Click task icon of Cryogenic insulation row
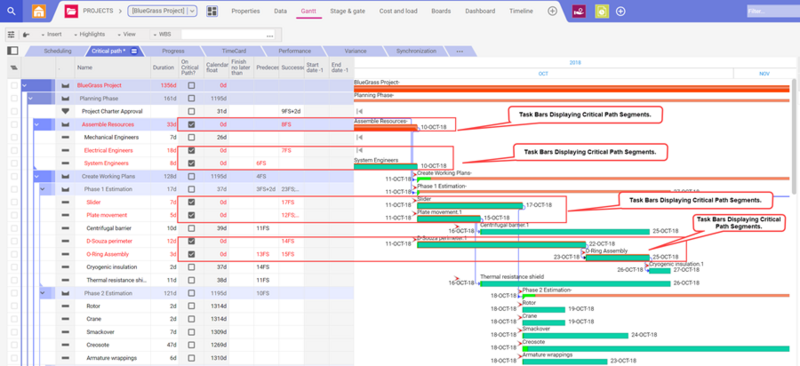Image resolution: width=800 pixels, height=366 pixels. tap(65, 267)
